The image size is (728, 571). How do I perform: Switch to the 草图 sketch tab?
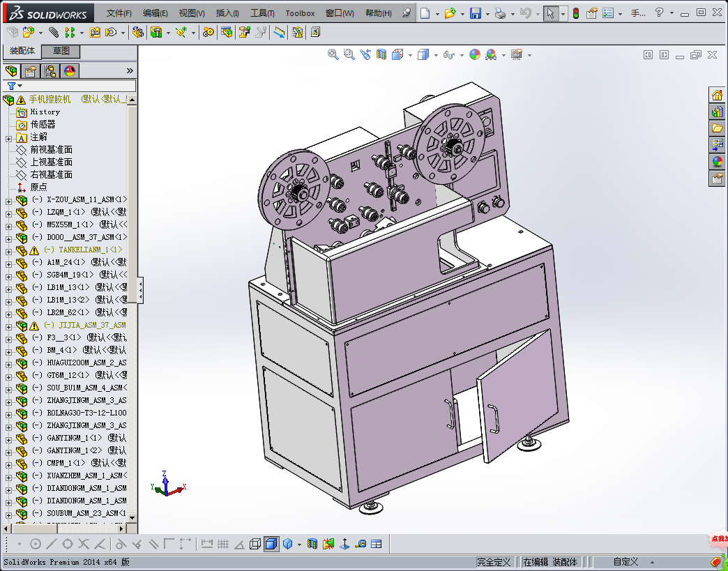tap(61, 51)
